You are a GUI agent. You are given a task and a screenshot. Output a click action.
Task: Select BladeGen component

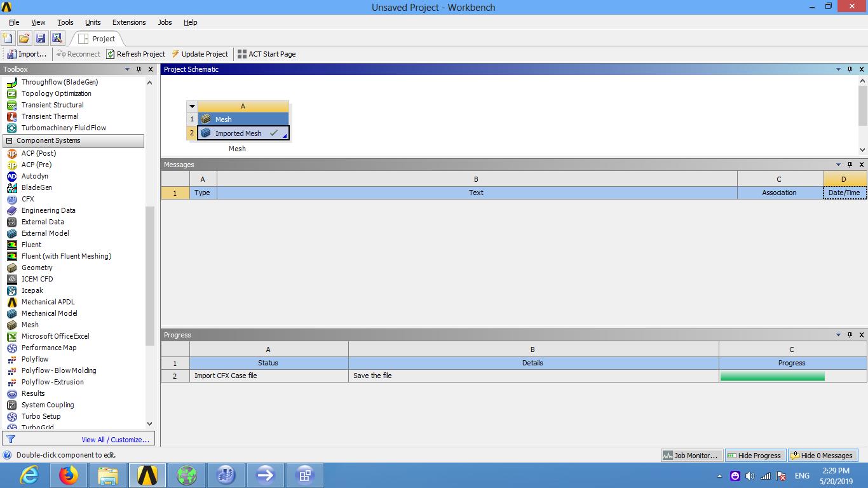pos(37,187)
